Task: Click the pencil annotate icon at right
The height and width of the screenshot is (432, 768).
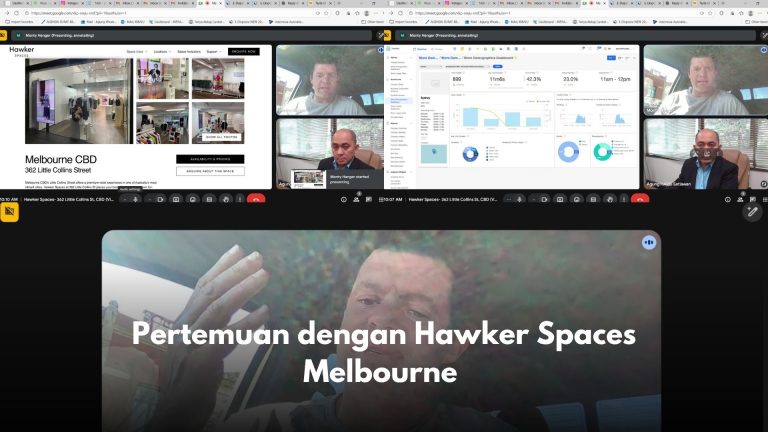Action: click(752, 212)
